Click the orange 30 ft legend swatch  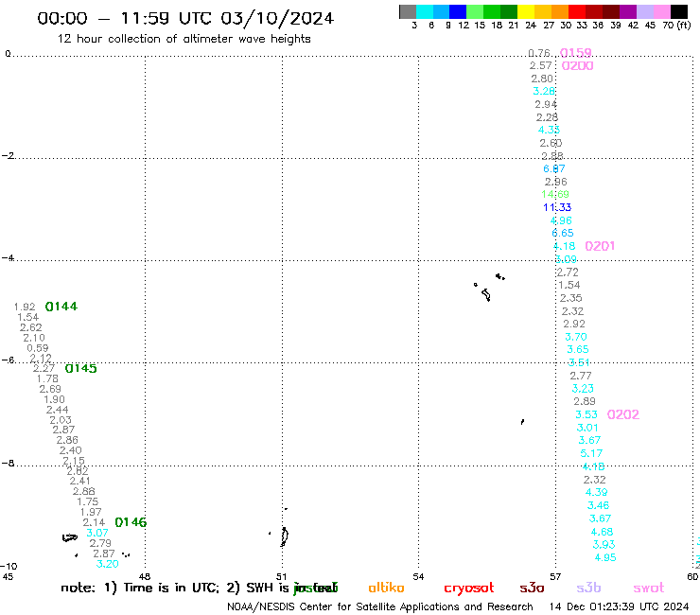point(560,11)
